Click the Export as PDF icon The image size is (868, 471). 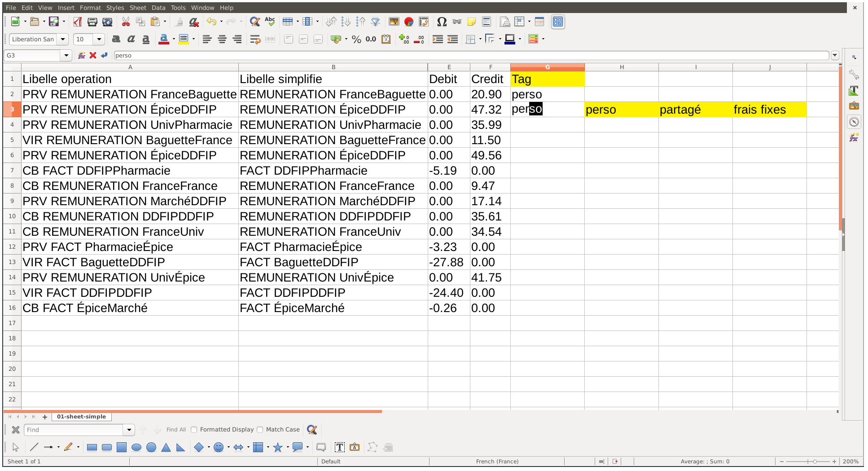pos(77,22)
